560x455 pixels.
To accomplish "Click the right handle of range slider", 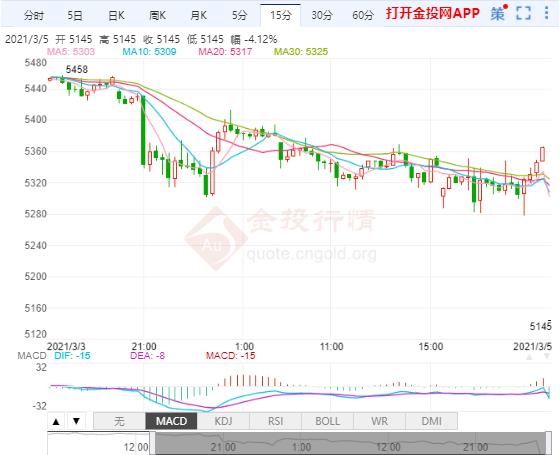I will click(x=549, y=443).
